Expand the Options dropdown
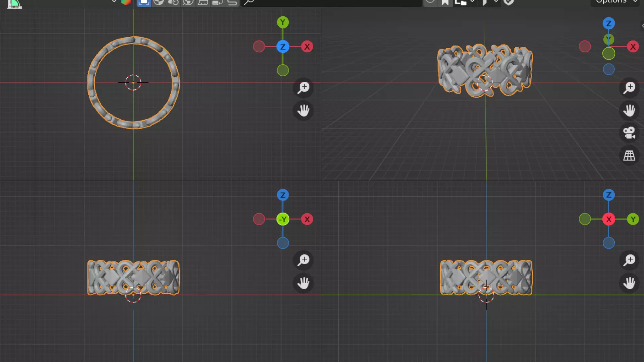The height and width of the screenshot is (362, 644). click(616, 2)
